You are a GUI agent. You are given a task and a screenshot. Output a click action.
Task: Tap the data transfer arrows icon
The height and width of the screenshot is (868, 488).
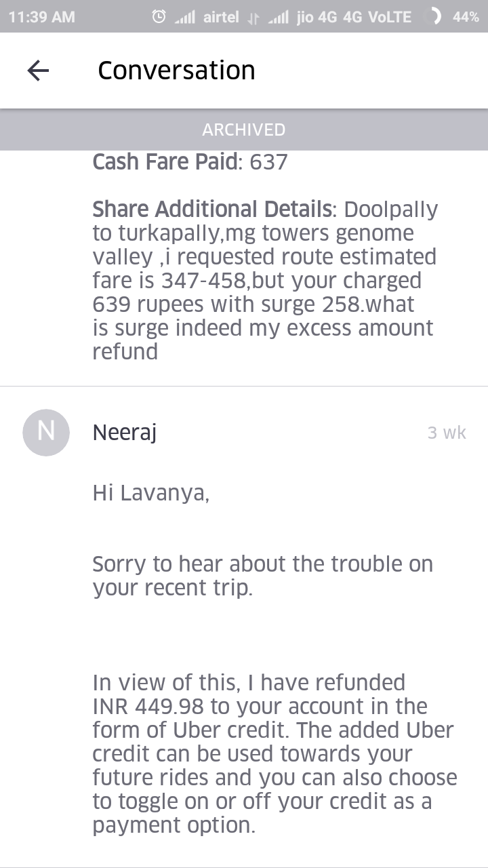254,18
